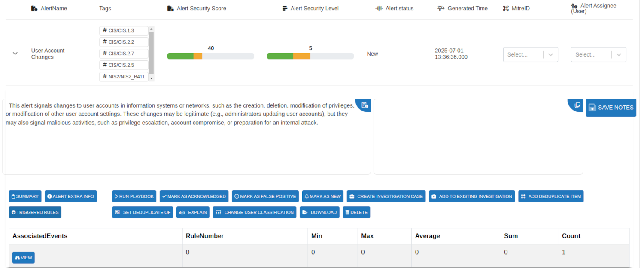Click the copy icon in the notes box
The width and height of the screenshot is (644, 268).
coord(577,105)
